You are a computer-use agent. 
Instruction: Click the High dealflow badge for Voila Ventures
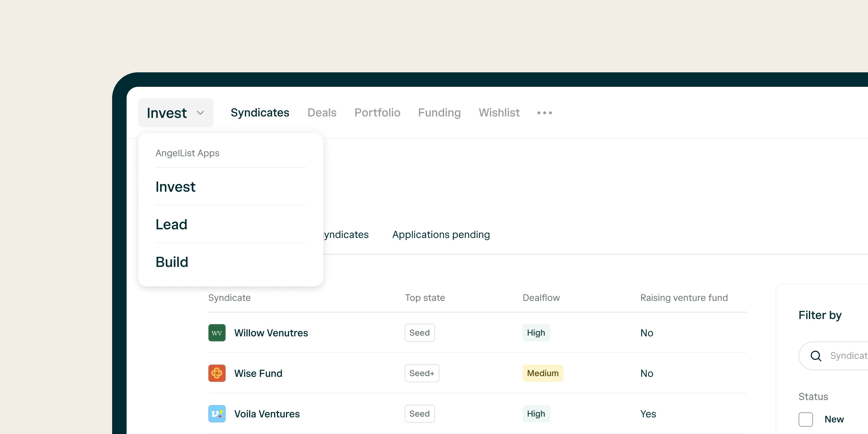click(x=536, y=414)
